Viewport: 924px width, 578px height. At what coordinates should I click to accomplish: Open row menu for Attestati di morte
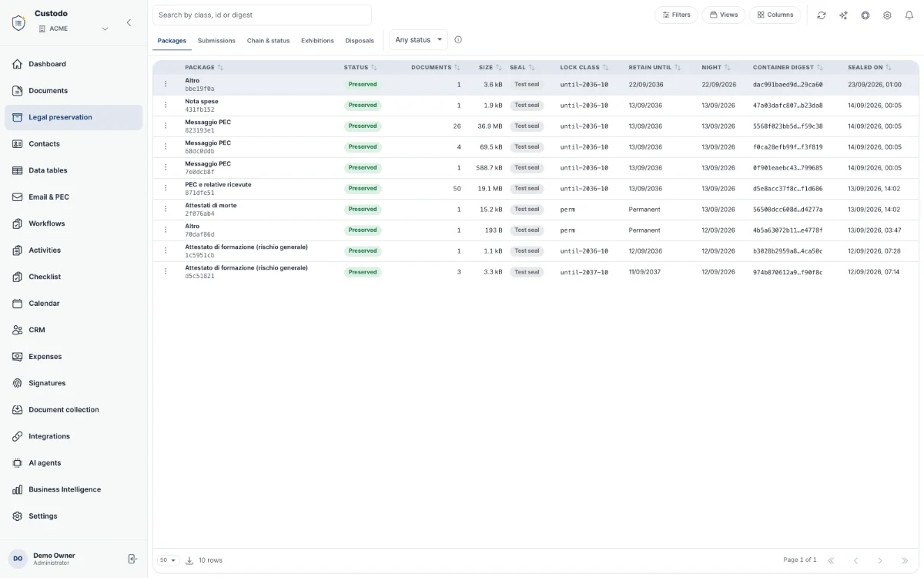[x=166, y=210]
